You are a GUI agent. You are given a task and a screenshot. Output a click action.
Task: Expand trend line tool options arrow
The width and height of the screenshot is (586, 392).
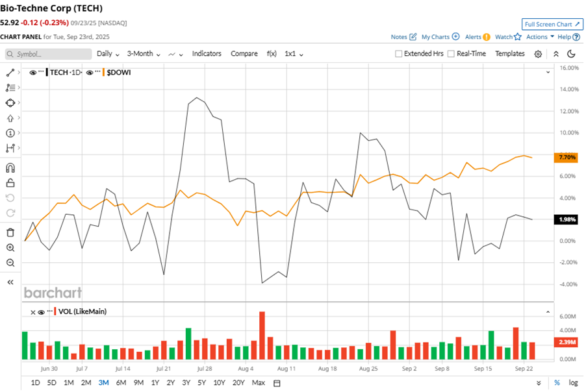point(19,73)
